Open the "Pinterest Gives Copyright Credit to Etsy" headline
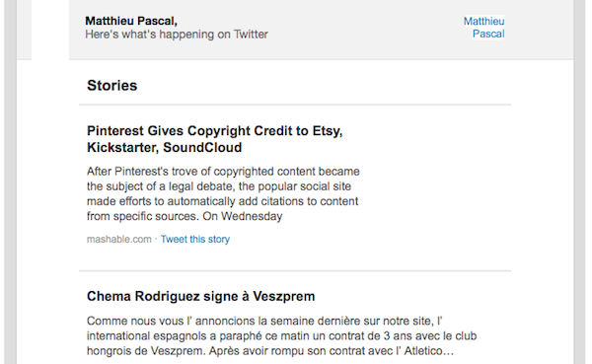 214,131
